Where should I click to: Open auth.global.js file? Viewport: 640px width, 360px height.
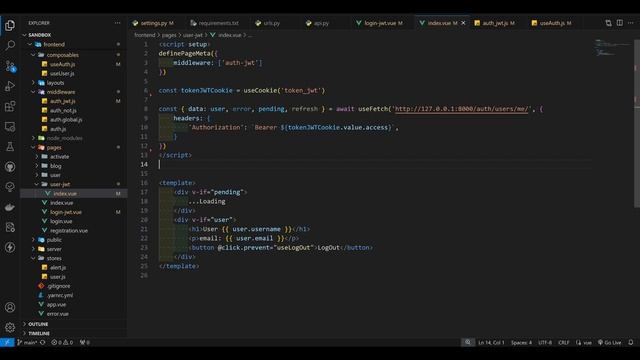(66, 120)
